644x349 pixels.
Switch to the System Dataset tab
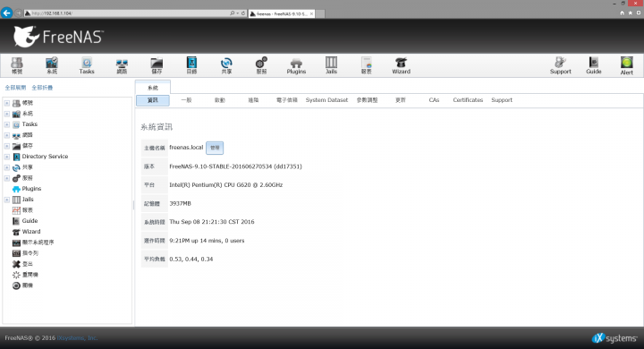tap(326, 100)
